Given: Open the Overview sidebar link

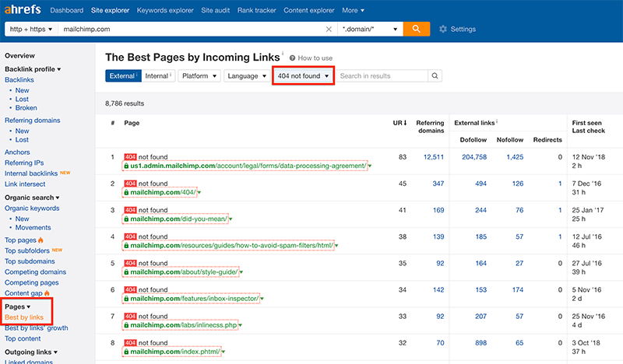Looking at the screenshot, I should click(20, 55).
